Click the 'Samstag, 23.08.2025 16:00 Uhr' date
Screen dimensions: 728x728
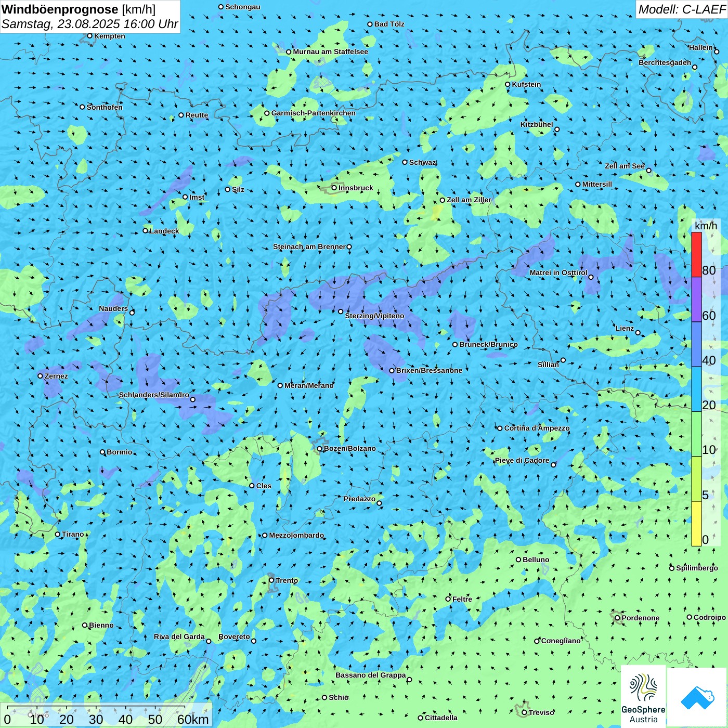(x=89, y=24)
